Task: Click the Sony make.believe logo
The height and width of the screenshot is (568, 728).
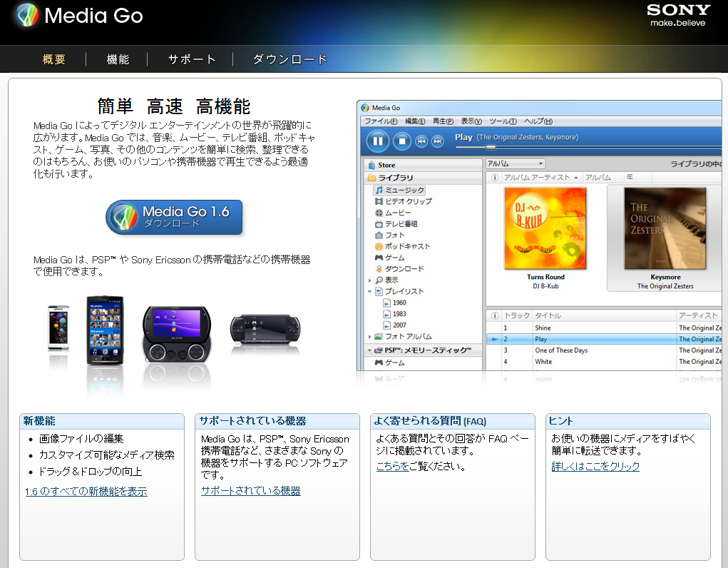Action: coord(678,15)
